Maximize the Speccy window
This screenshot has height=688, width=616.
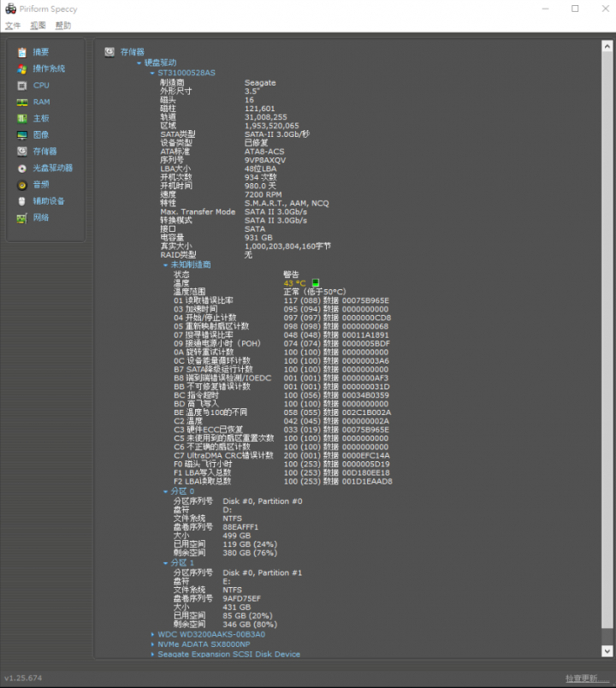575,9
